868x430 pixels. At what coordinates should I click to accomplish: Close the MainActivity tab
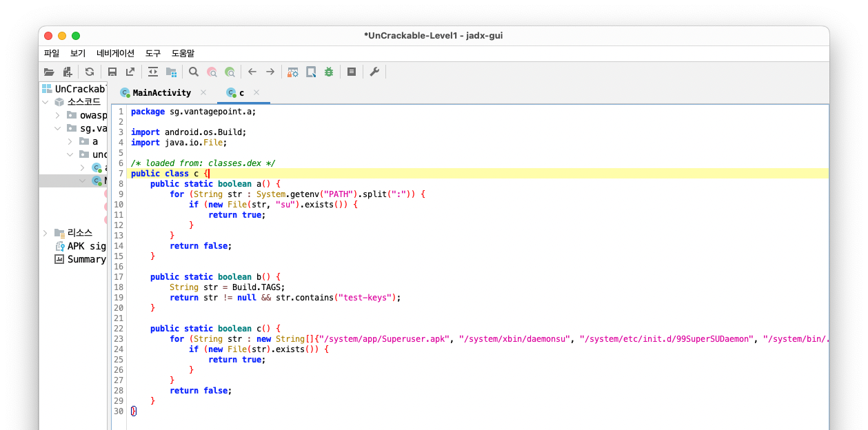tap(203, 92)
